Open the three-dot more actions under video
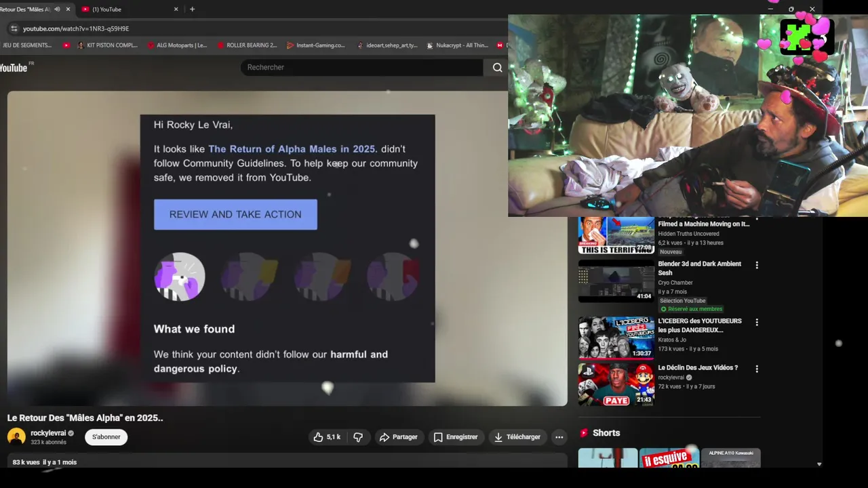The image size is (868, 488). (x=559, y=437)
